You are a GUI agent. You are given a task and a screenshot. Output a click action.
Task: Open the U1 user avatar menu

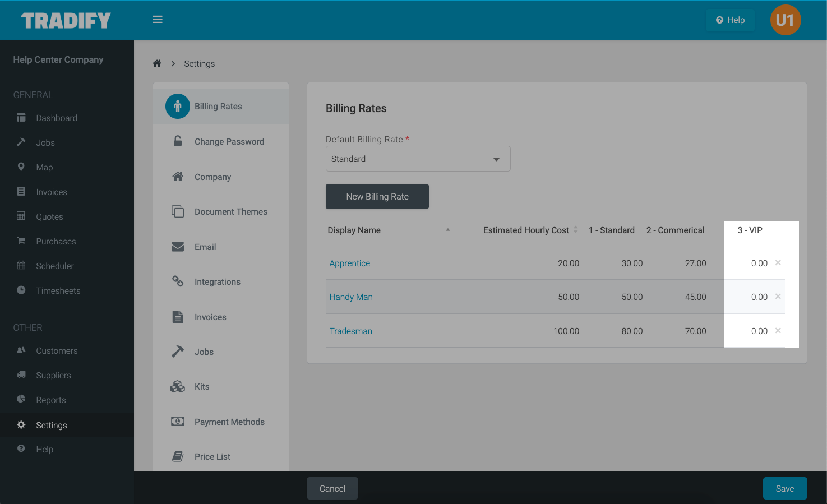[785, 20]
